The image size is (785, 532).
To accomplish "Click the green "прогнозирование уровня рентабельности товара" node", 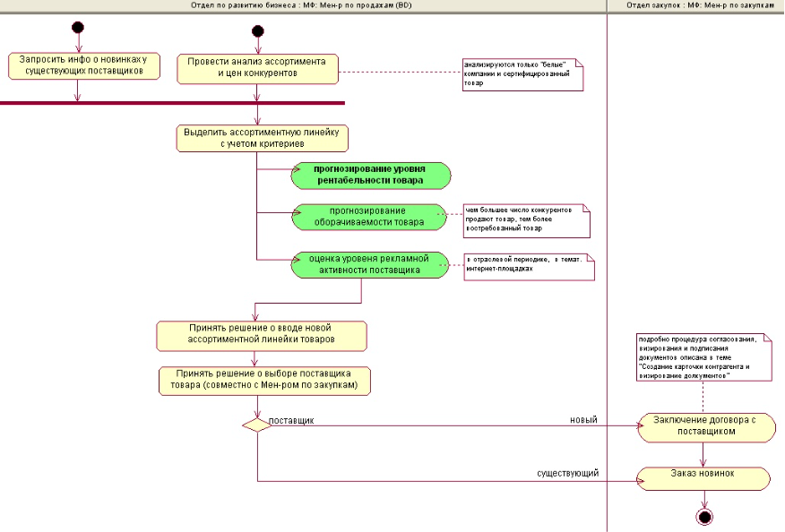I will coord(369,176).
